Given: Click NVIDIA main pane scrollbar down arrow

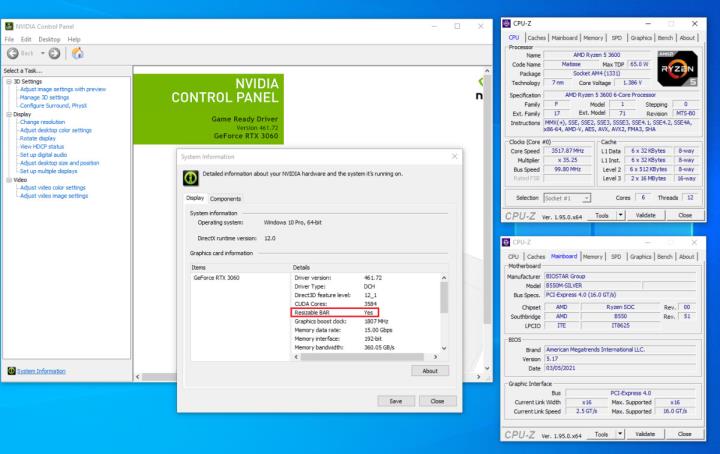Looking at the screenshot, I should [x=487, y=368].
